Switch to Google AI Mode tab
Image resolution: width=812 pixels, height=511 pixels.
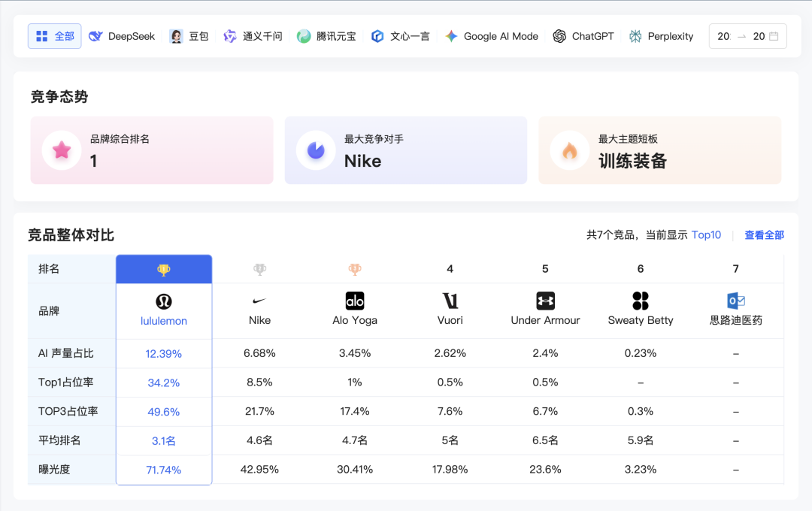click(492, 36)
